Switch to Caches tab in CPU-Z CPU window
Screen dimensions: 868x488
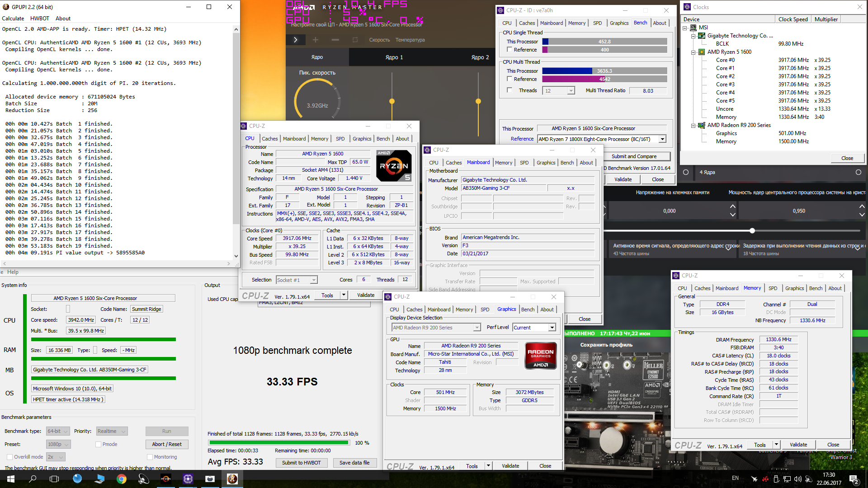[269, 139]
